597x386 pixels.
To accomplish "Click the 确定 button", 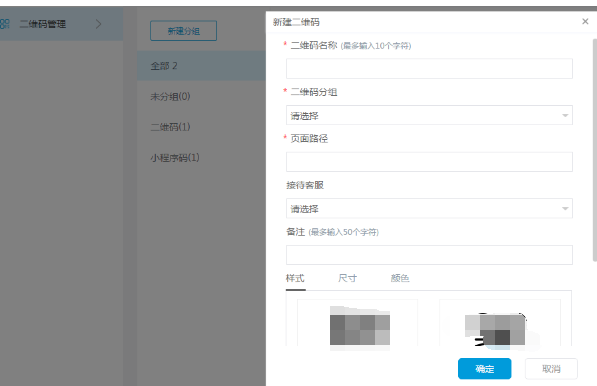I will pos(484,368).
